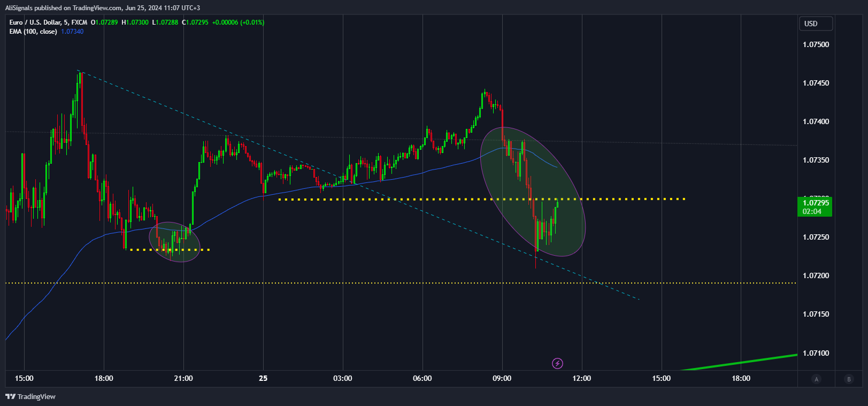Click the 1.07100 price axis label
Screen dimensions: 868x406
coord(816,353)
